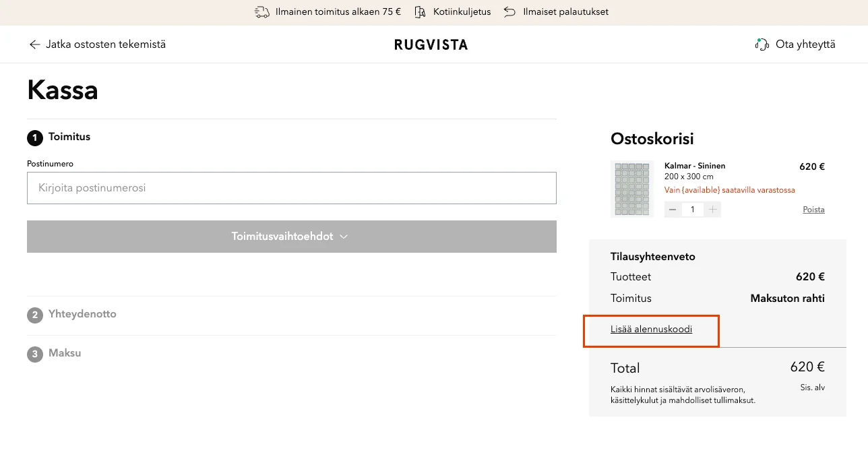
Task: Click the back arrow beside Jatka ostosten tekemistä
Action: (x=34, y=44)
